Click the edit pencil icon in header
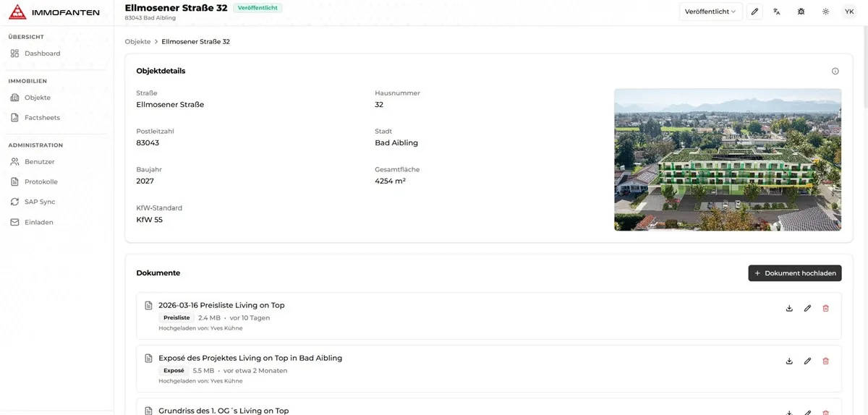868x415 pixels. click(754, 12)
